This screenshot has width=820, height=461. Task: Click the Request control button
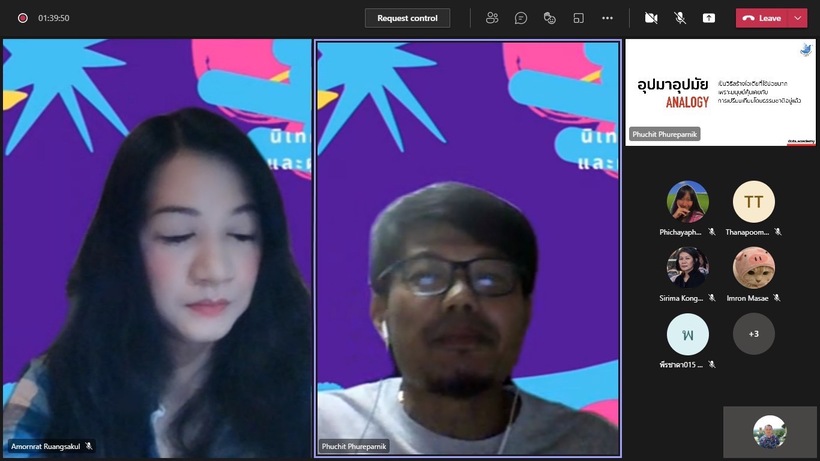tap(407, 18)
